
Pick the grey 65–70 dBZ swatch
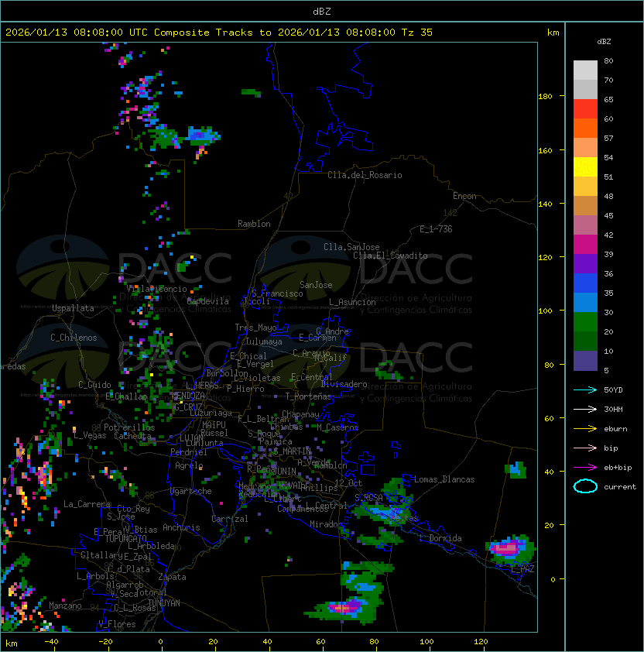coord(585,89)
